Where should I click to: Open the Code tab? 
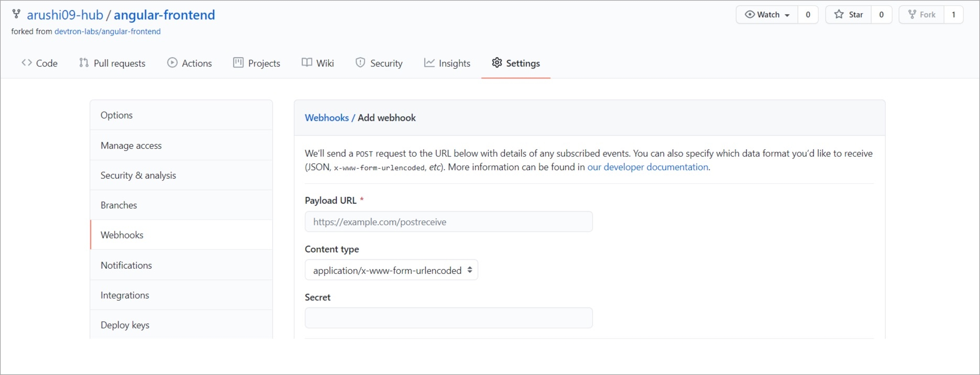coord(39,63)
